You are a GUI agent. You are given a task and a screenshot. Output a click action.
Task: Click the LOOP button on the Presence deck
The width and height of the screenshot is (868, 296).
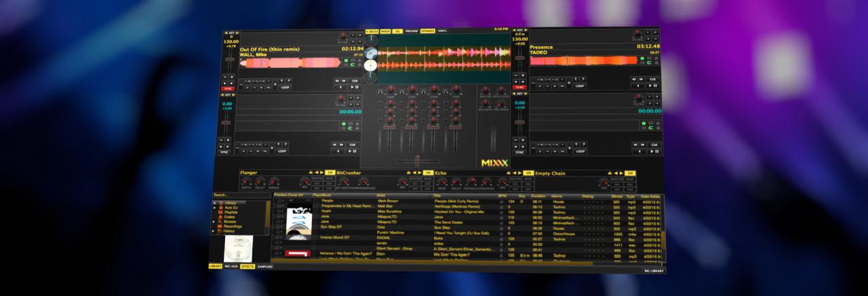[x=579, y=86]
